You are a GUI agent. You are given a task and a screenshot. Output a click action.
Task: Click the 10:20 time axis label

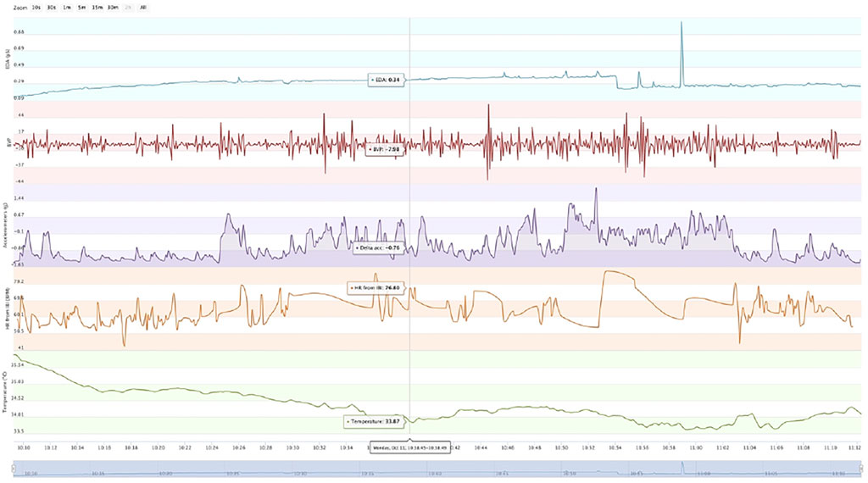[158, 447]
